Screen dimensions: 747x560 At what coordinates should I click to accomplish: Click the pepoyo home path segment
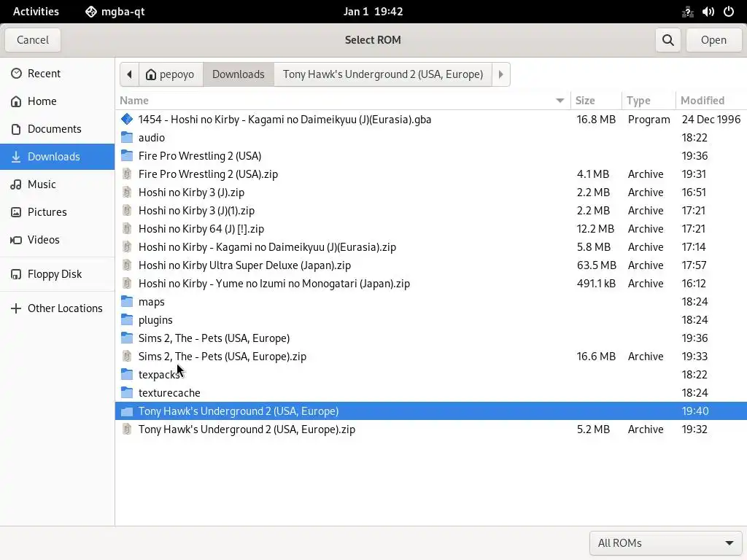(x=171, y=74)
